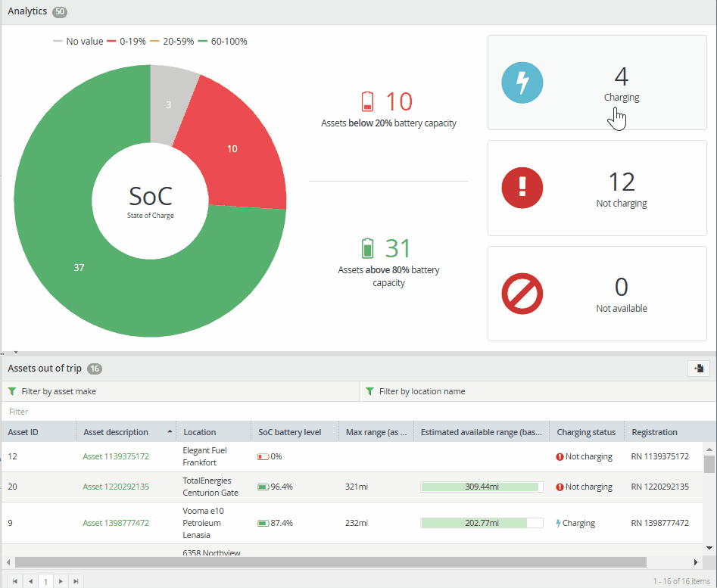Open the Filter by asset make dropdown
This screenshot has height=588, width=717.
tap(180, 391)
